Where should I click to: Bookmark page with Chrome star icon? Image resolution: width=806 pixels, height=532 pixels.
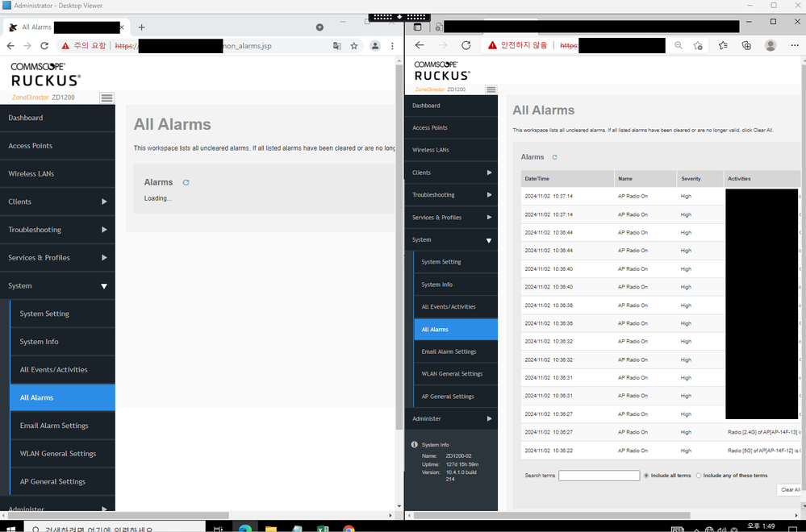(x=354, y=46)
